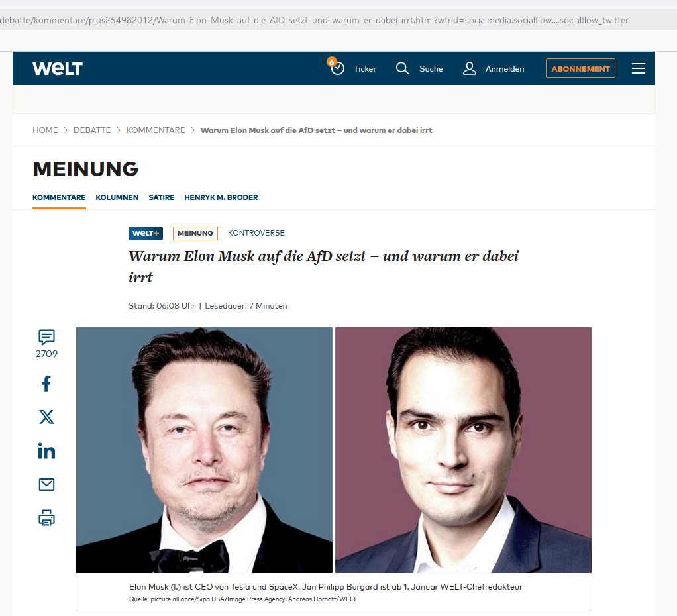Print the article using printer icon
This screenshot has height=616, width=677.
click(46, 517)
